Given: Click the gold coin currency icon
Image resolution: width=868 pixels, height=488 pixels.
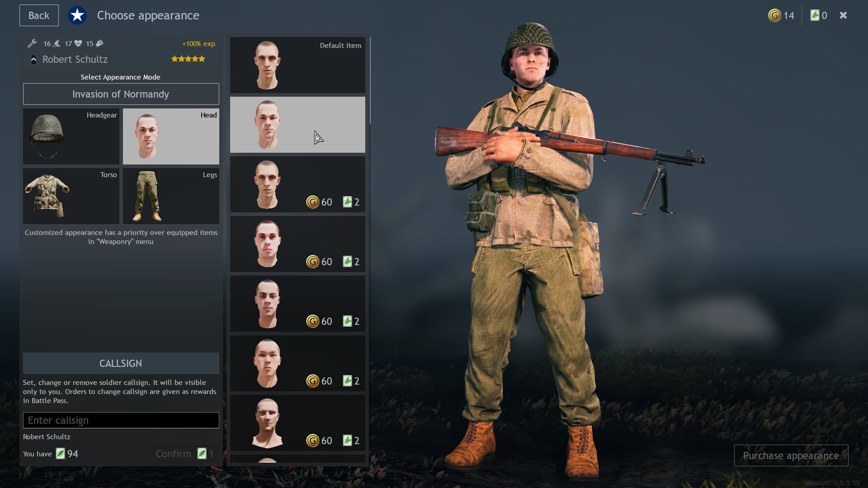Looking at the screenshot, I should click(774, 15).
